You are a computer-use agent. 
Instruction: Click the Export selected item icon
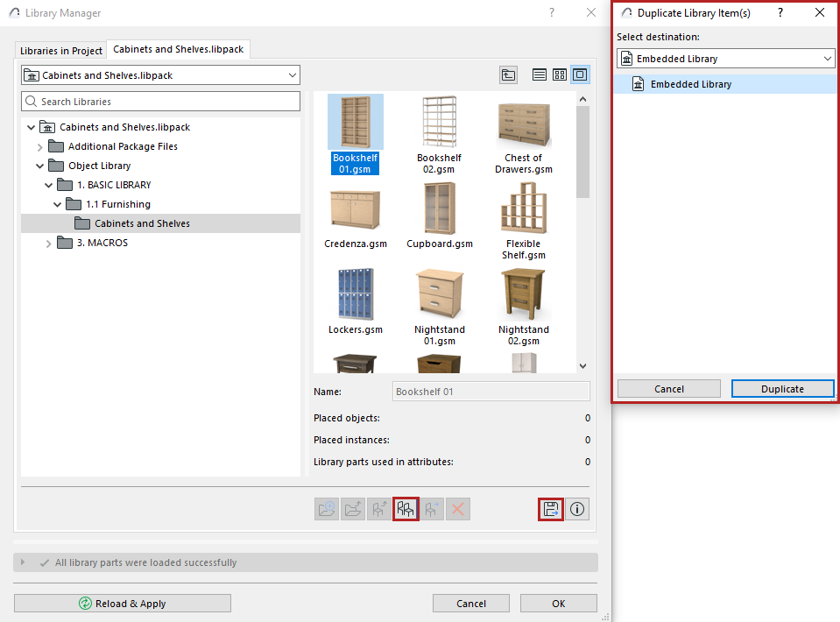tap(550, 509)
